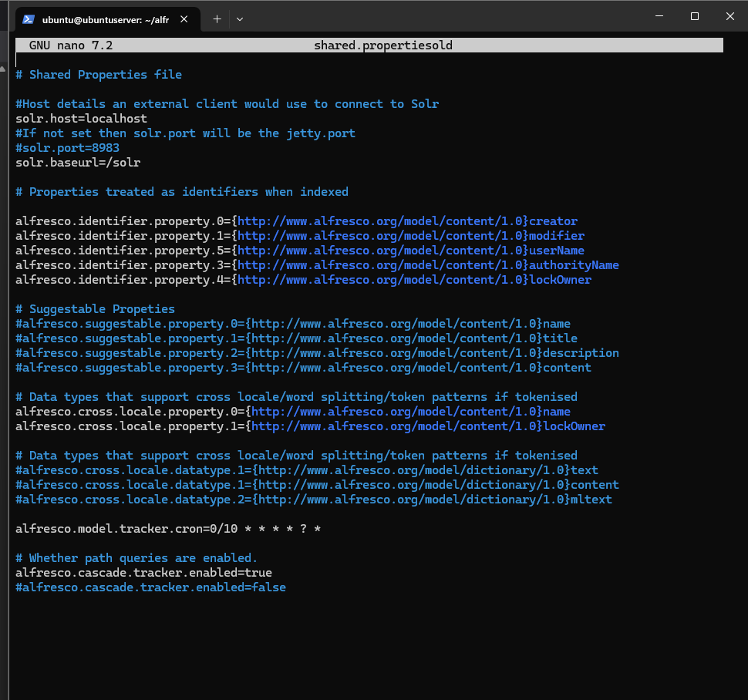This screenshot has height=700, width=748.
Task: Minimize the terminal window
Action: [x=659, y=16]
